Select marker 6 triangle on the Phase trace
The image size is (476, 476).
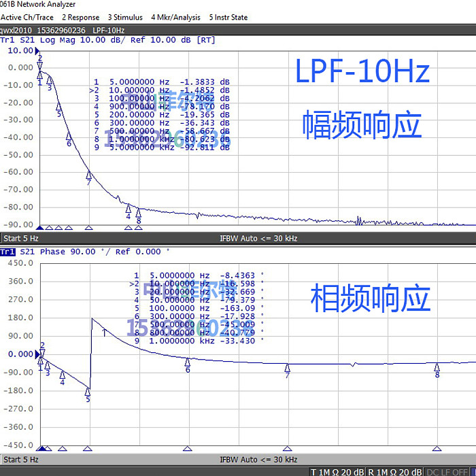coord(187,362)
